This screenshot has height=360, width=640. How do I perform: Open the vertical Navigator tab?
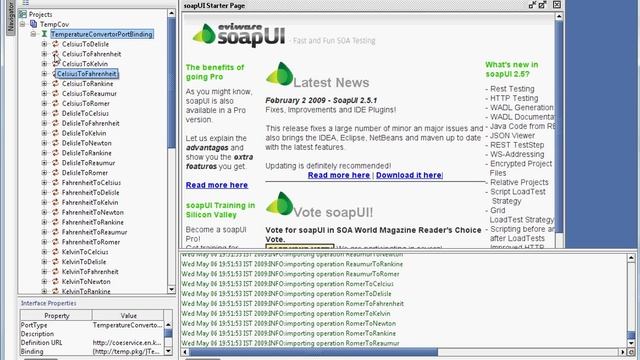click(x=11, y=18)
